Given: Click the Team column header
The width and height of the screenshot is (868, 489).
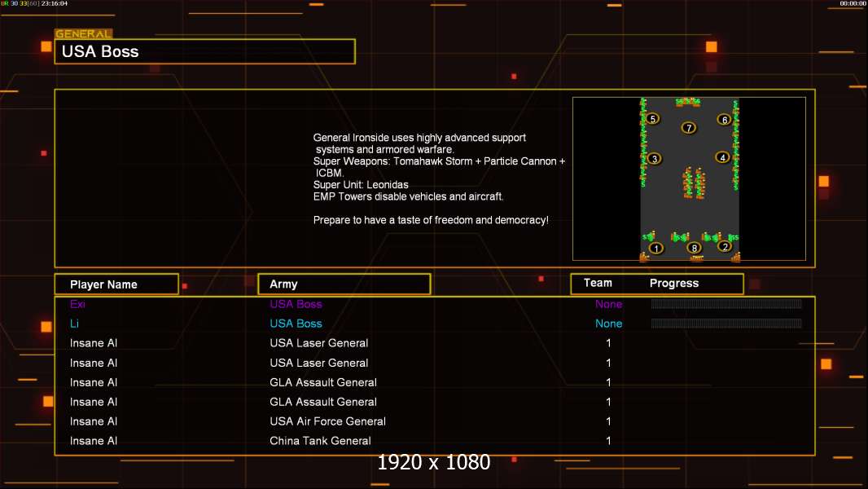Looking at the screenshot, I should (x=598, y=283).
